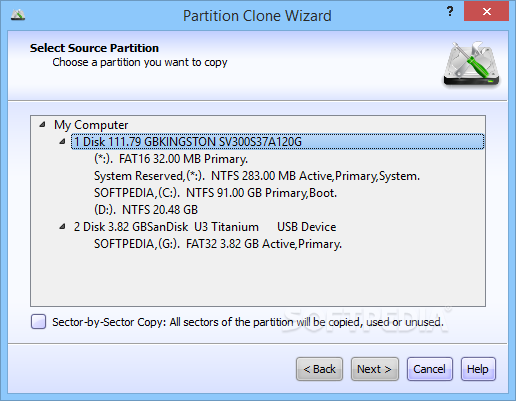Collapse the 1 Disk KINGSTON node
The width and height of the screenshot is (516, 401).
click(62, 142)
